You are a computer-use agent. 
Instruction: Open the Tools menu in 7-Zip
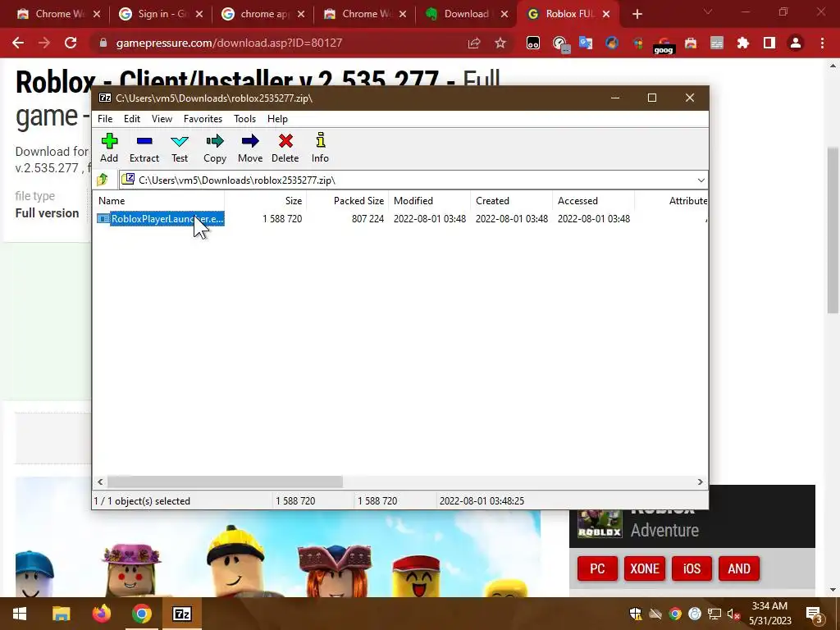244,119
